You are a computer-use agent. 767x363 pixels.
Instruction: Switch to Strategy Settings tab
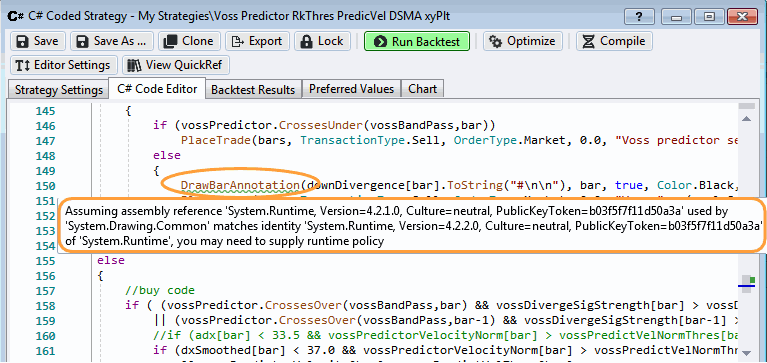(x=59, y=90)
